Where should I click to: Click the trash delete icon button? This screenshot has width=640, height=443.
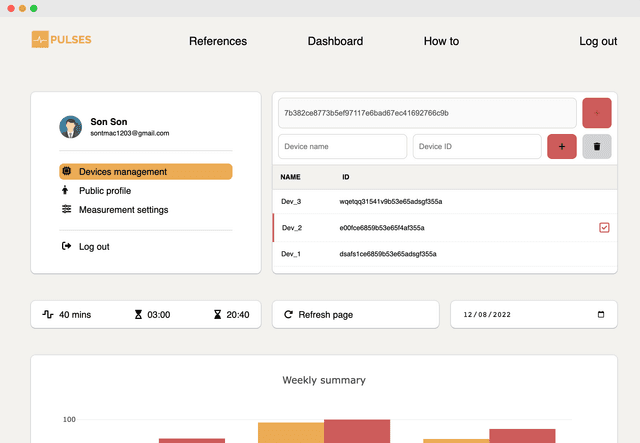coord(597,146)
